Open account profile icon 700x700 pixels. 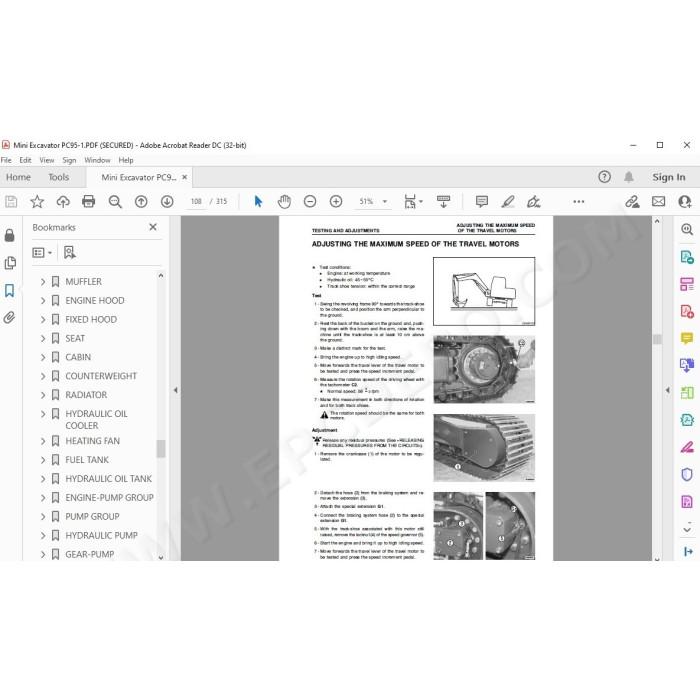[685, 202]
